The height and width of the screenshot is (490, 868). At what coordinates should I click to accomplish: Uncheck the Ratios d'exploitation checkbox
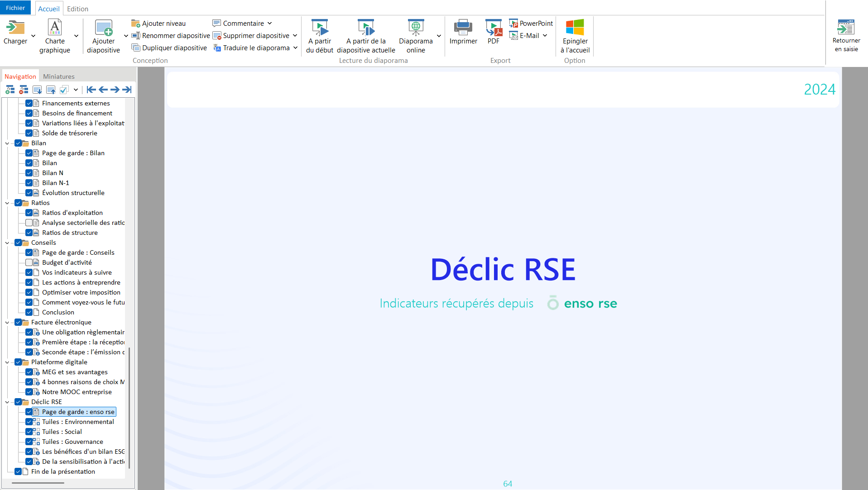click(29, 213)
